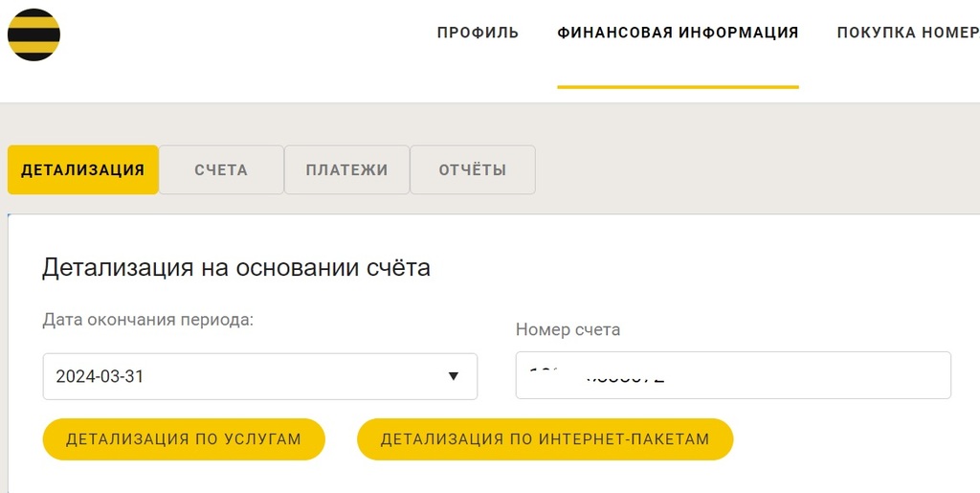Click the Дата окончания периода label
Viewport: 980px width, 493px height.
click(148, 320)
